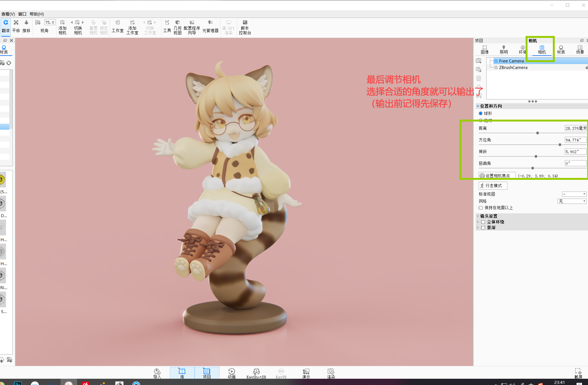Viewport: 588px width, 385px height.
Task: Toggle the Depth of Field (景深) checkbox
Action: (x=483, y=228)
